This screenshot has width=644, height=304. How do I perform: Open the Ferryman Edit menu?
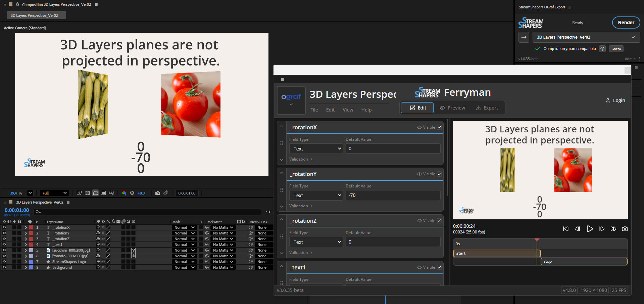330,110
